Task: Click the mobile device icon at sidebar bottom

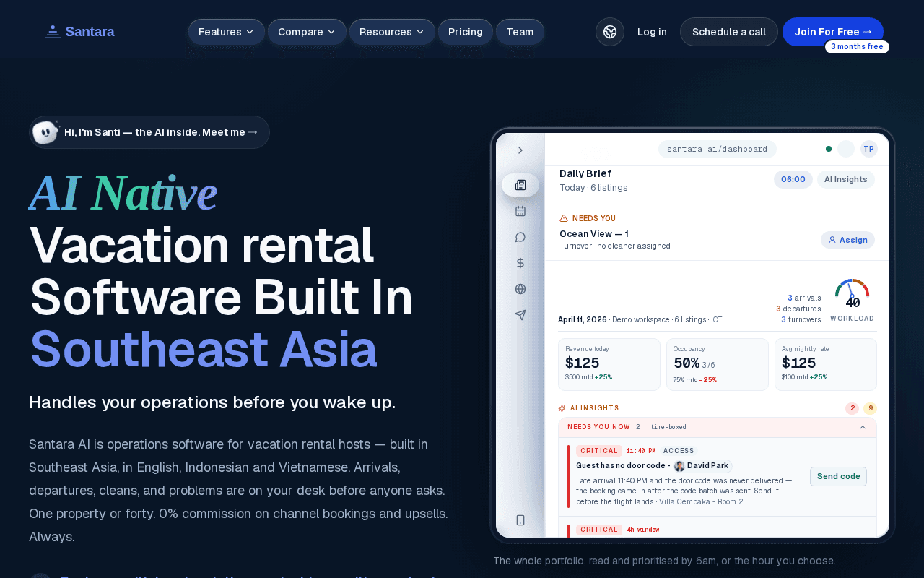Action: click(x=520, y=520)
